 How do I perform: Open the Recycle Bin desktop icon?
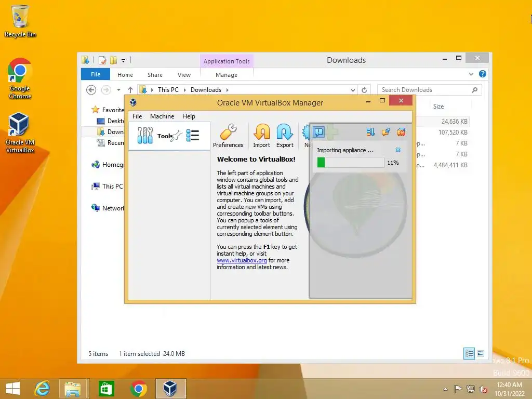pyautogui.click(x=20, y=21)
